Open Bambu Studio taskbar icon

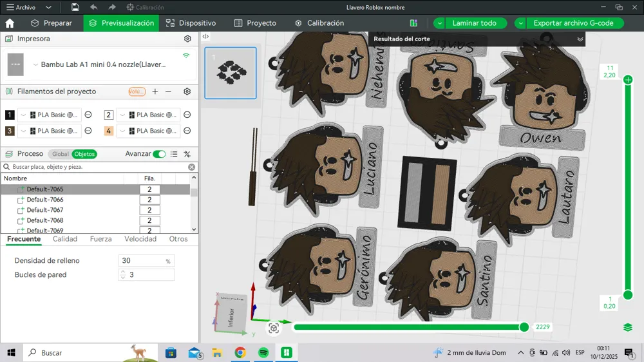(287, 352)
